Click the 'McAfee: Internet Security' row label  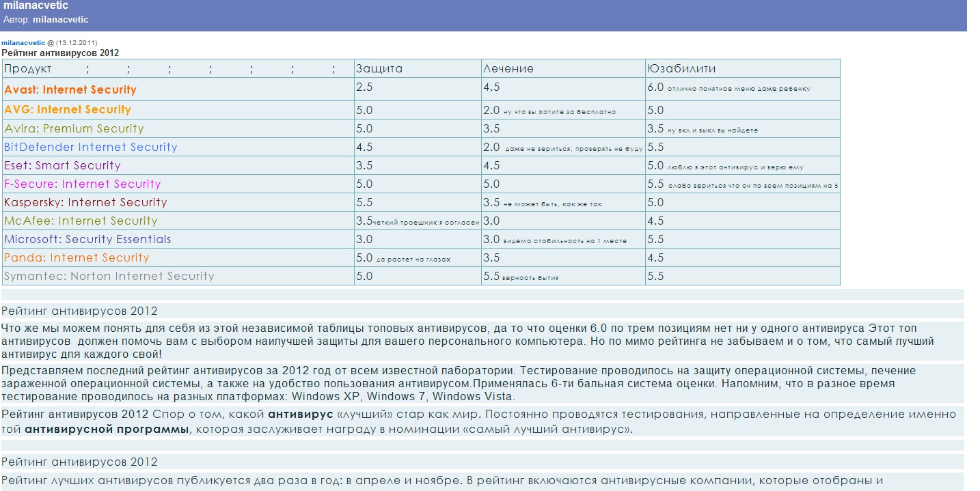(x=81, y=221)
